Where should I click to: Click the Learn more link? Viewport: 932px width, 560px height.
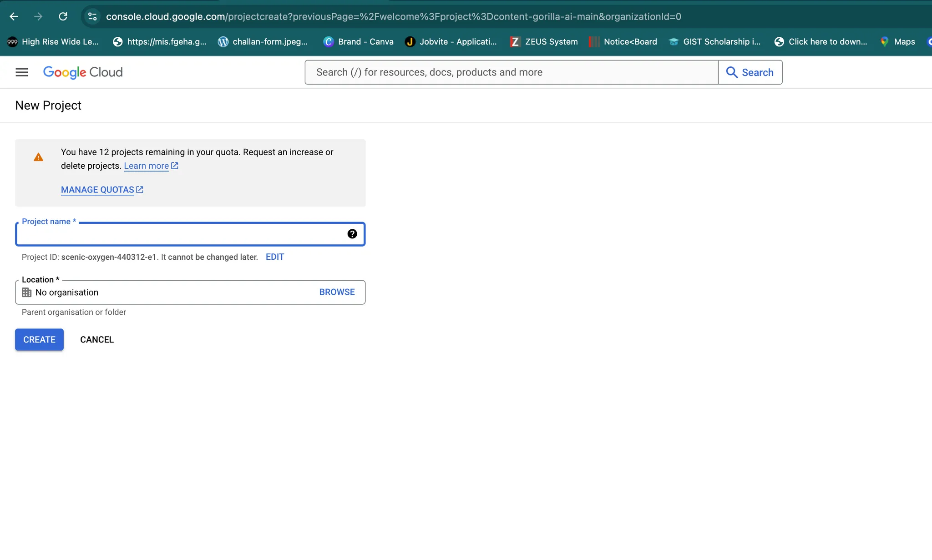pos(147,166)
